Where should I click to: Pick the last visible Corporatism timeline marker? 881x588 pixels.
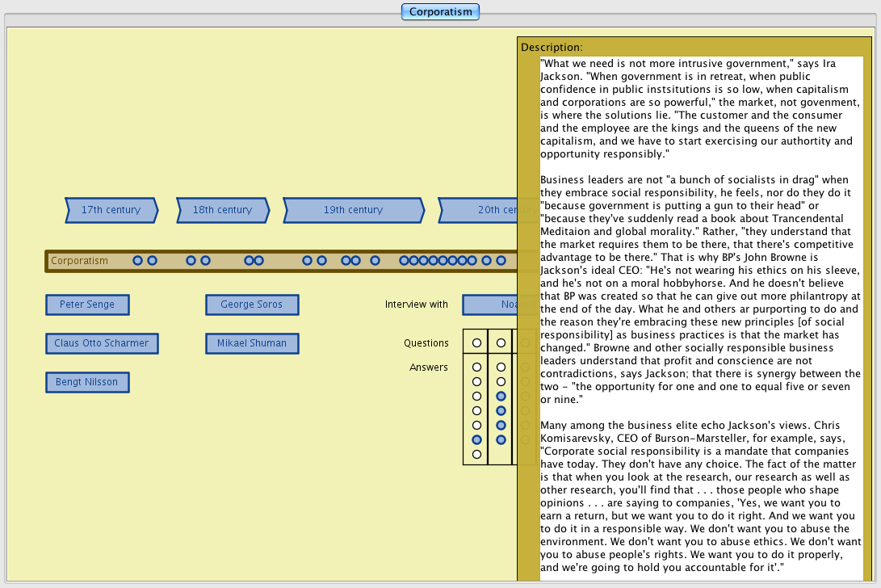[501, 261]
